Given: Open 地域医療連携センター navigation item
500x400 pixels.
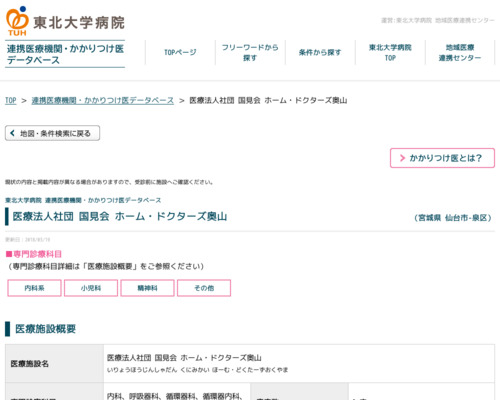Looking at the screenshot, I should 460,52.
